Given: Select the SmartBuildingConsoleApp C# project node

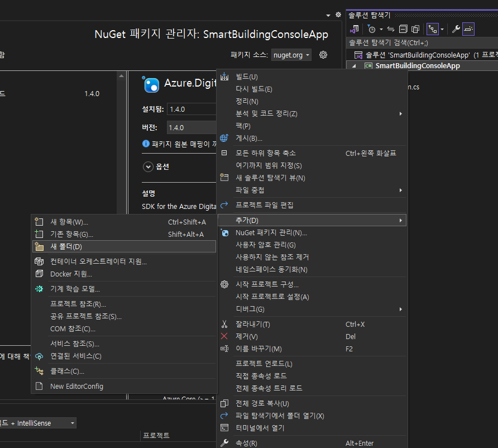Looking at the screenshot, I should click(418, 66).
